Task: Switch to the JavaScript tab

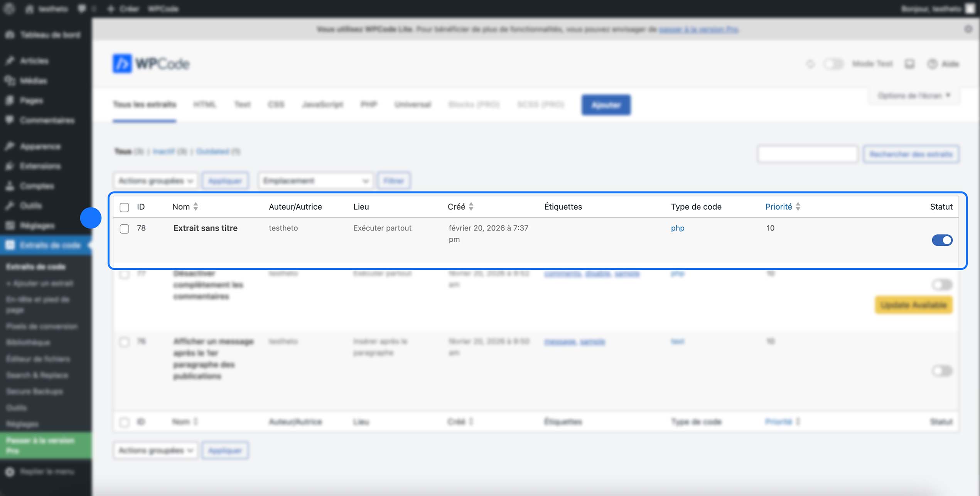Action: (x=322, y=104)
